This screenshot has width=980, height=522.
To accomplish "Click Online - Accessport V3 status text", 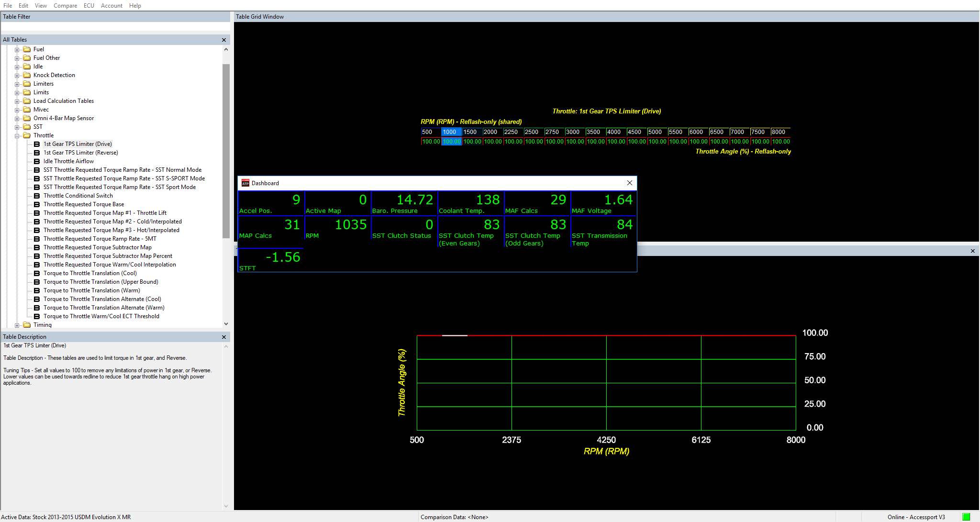I will point(916,517).
